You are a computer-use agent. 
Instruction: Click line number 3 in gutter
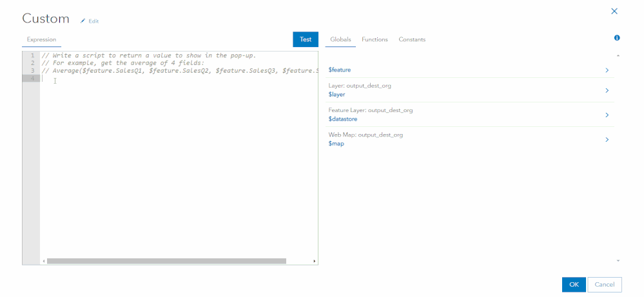pyautogui.click(x=32, y=71)
